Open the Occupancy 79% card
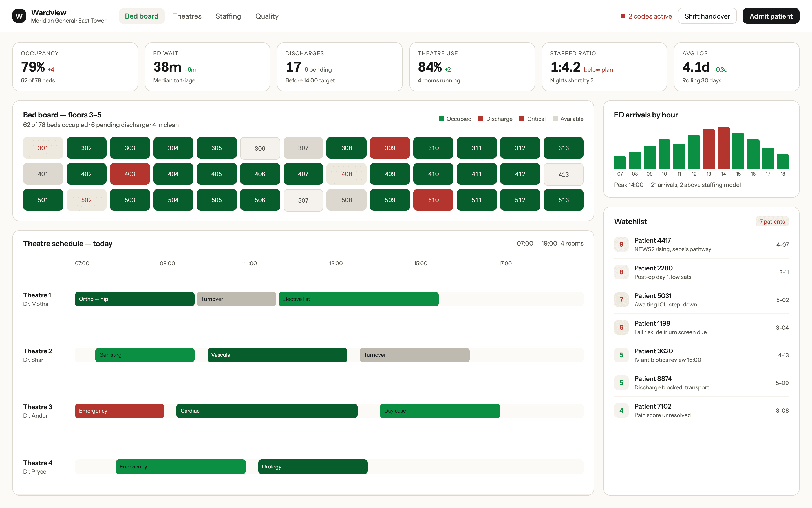Viewport: 812px width, 508px height. pos(75,67)
